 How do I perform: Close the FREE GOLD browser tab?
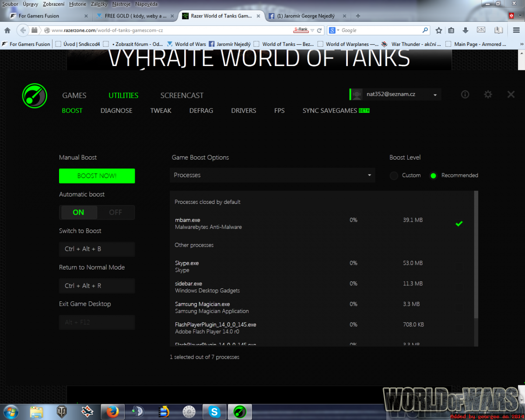pyautogui.click(x=172, y=16)
